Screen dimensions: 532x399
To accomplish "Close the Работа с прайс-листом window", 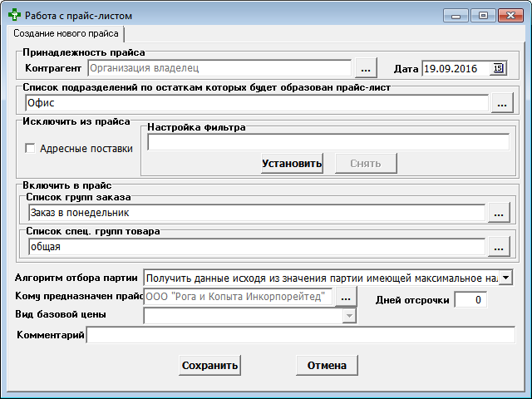I will pos(508,15).
